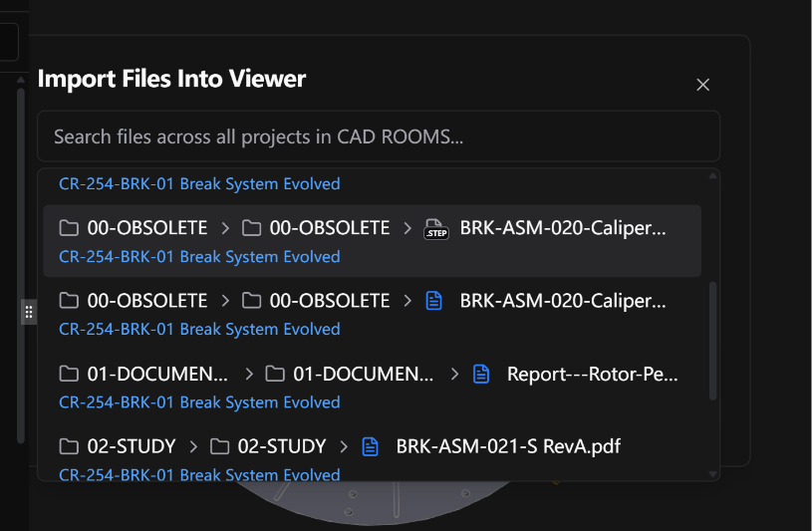Viewport: 812px width, 531px height.
Task: Click first 00-OBSOLETE folder icon in document row
Action: pyautogui.click(x=69, y=301)
